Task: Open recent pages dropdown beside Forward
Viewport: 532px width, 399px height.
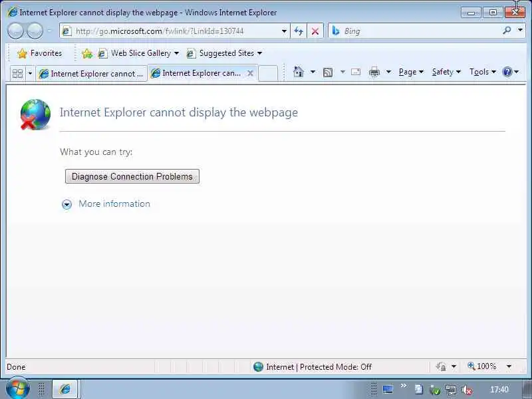Action: click(x=49, y=31)
